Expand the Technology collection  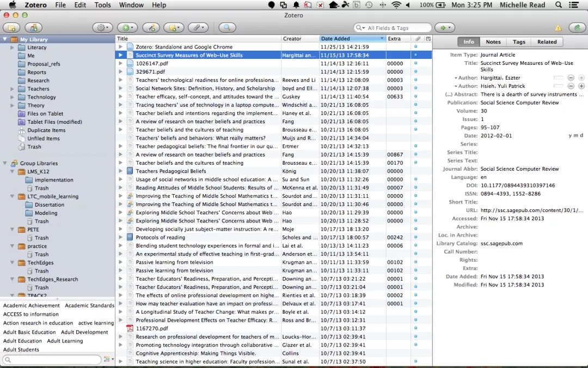[13, 97]
